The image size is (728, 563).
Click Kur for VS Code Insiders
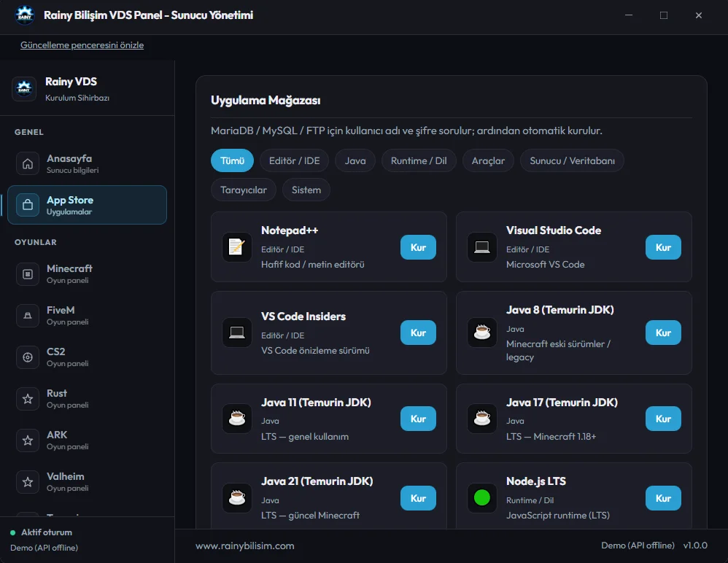coord(418,333)
